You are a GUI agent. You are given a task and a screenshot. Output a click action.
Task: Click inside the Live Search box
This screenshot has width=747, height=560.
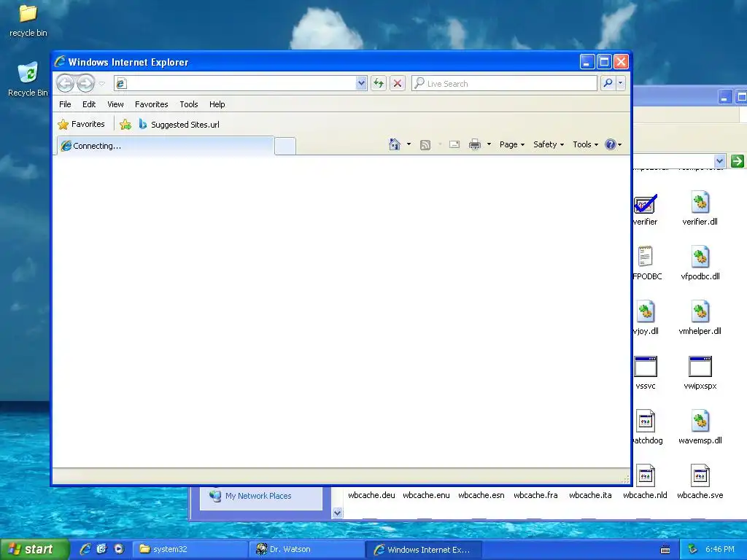click(504, 83)
